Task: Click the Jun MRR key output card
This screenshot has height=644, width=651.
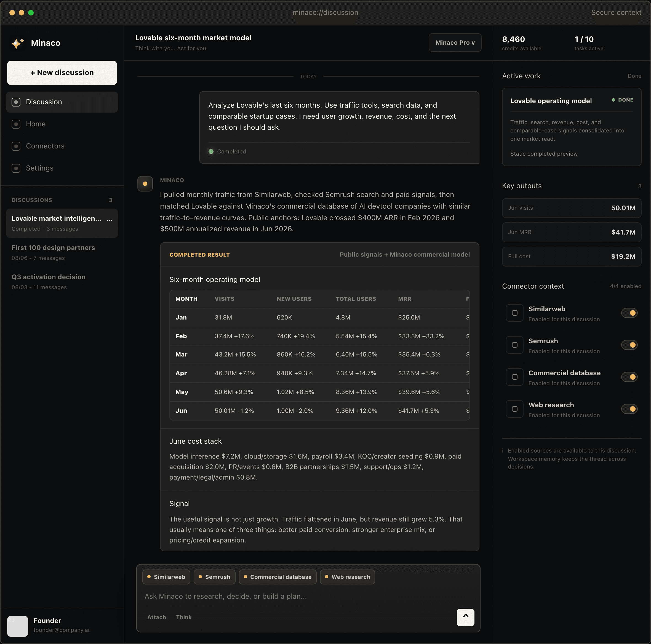Action: tap(572, 232)
